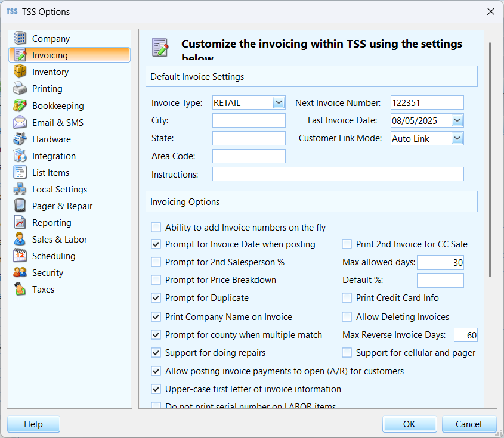This screenshot has width=504, height=438.
Task: Click the Next Invoice Number field
Action: [x=427, y=102]
